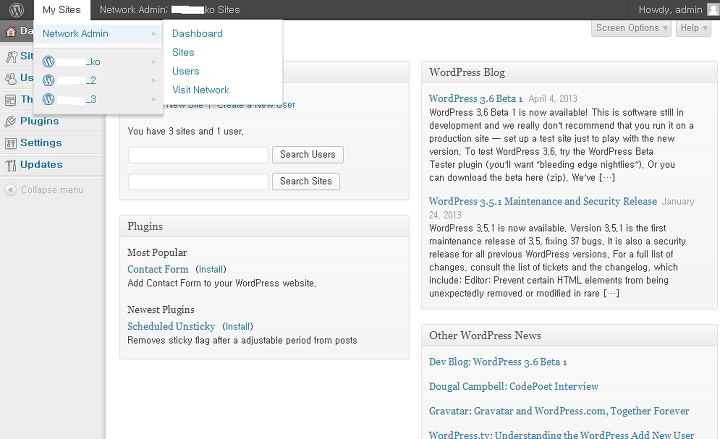
Task: Open the Scheduled Unsticky plugin link
Action: [171, 326]
